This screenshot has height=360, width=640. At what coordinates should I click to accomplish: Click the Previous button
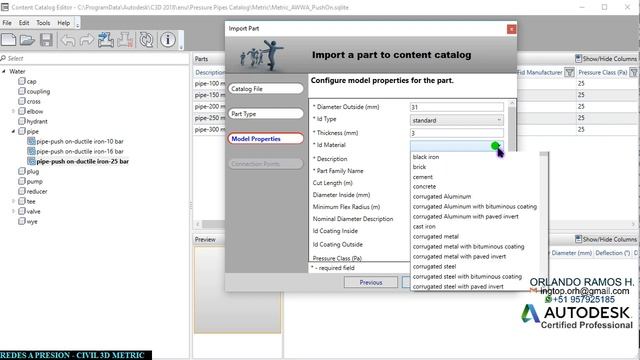pyautogui.click(x=371, y=282)
